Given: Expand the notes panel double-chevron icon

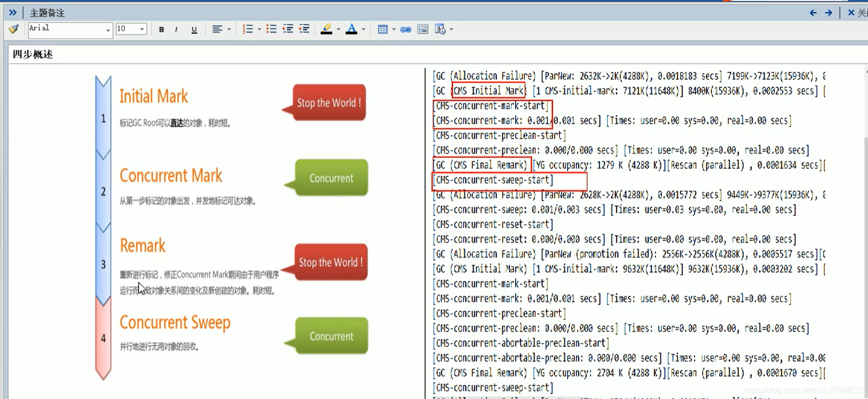Looking at the screenshot, I should pyautogui.click(x=12, y=12).
